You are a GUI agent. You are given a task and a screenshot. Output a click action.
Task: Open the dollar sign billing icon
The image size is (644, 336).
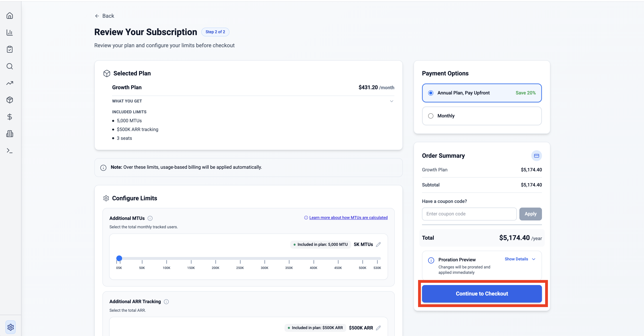pos(10,117)
